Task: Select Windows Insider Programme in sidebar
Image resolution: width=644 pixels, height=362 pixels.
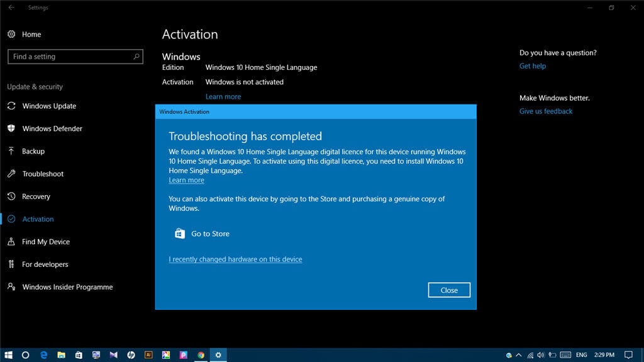Action: [67, 286]
